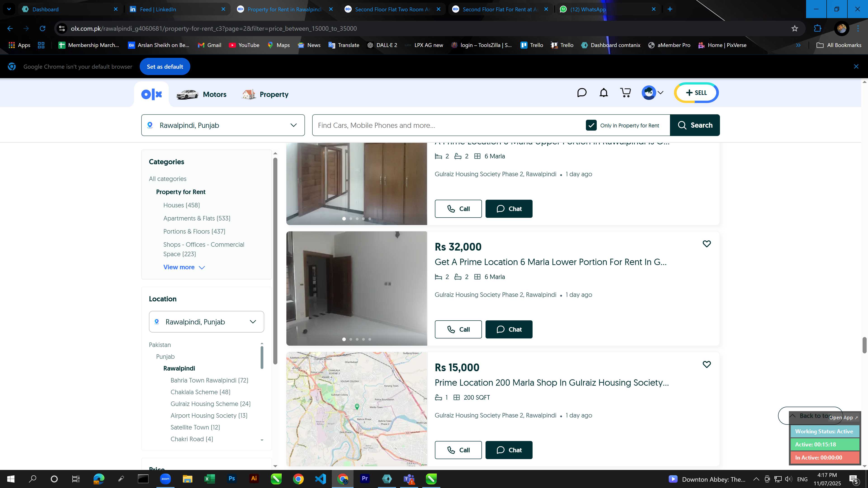Reload the page
This screenshot has height=488, width=868.
tap(42, 29)
